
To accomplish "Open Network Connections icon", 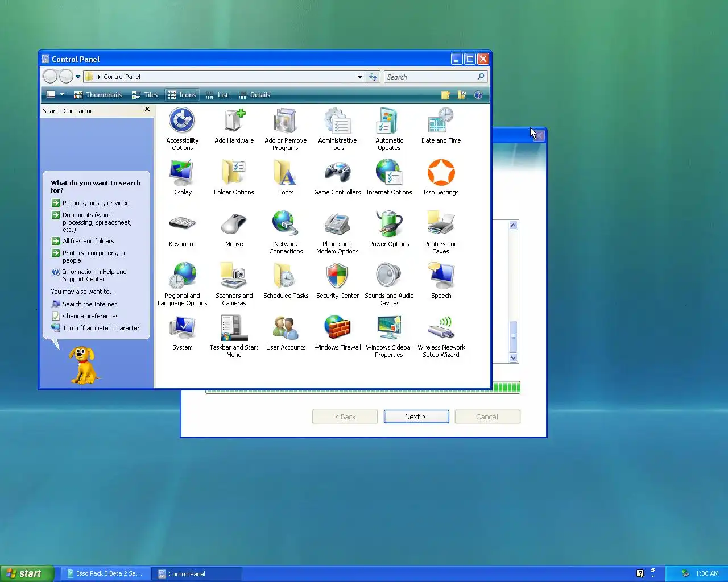I will click(286, 233).
